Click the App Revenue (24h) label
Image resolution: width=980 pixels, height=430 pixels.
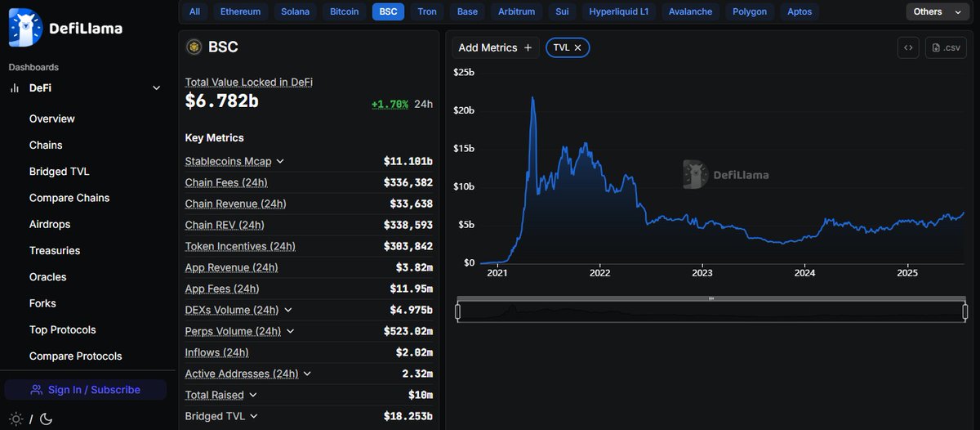click(x=232, y=267)
